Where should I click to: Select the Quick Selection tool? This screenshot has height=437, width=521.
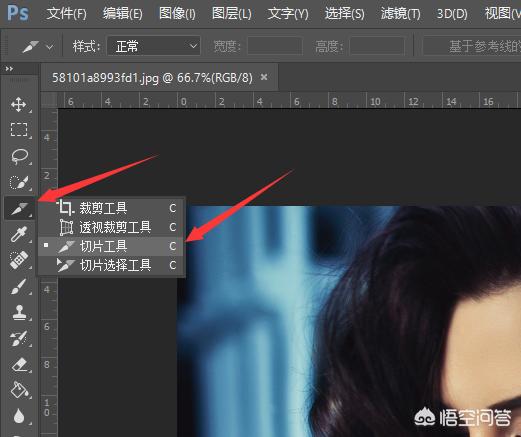[19, 182]
